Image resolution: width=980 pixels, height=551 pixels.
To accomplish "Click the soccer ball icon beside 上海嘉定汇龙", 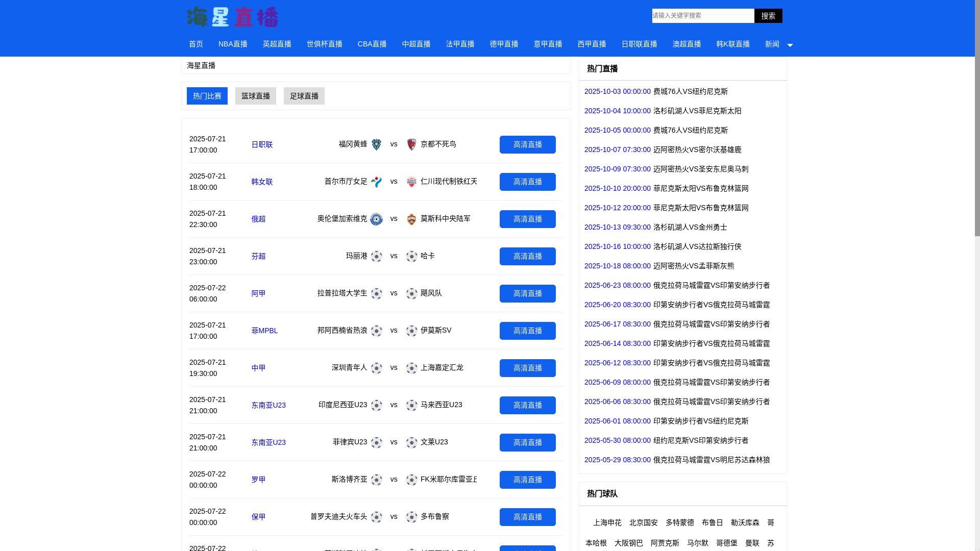I will click(x=411, y=368).
